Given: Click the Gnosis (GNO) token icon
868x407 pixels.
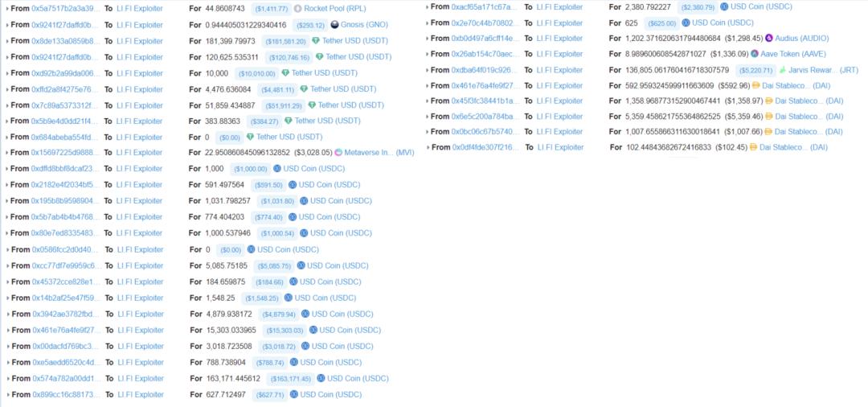Looking at the screenshot, I should (x=334, y=25).
